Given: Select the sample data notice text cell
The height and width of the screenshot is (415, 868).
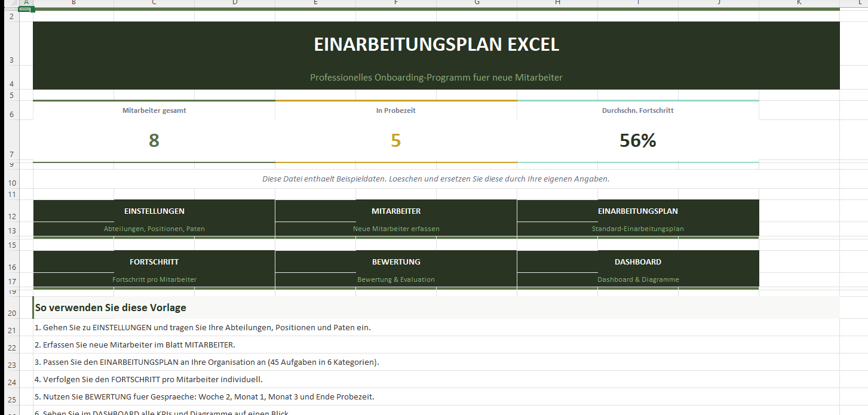Looking at the screenshot, I should pos(435,179).
